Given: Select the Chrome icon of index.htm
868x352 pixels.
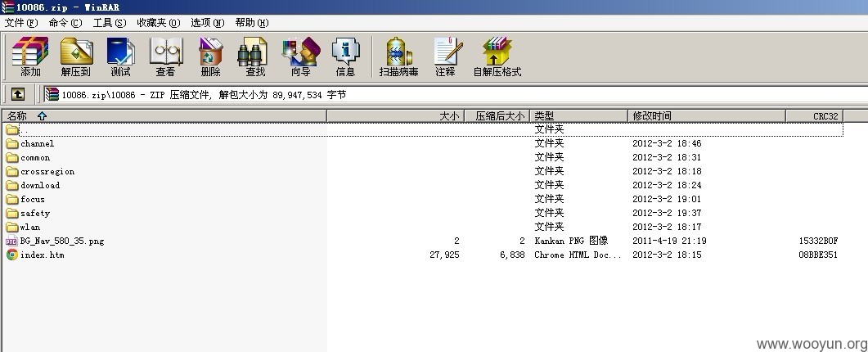Looking at the screenshot, I should point(11,255).
